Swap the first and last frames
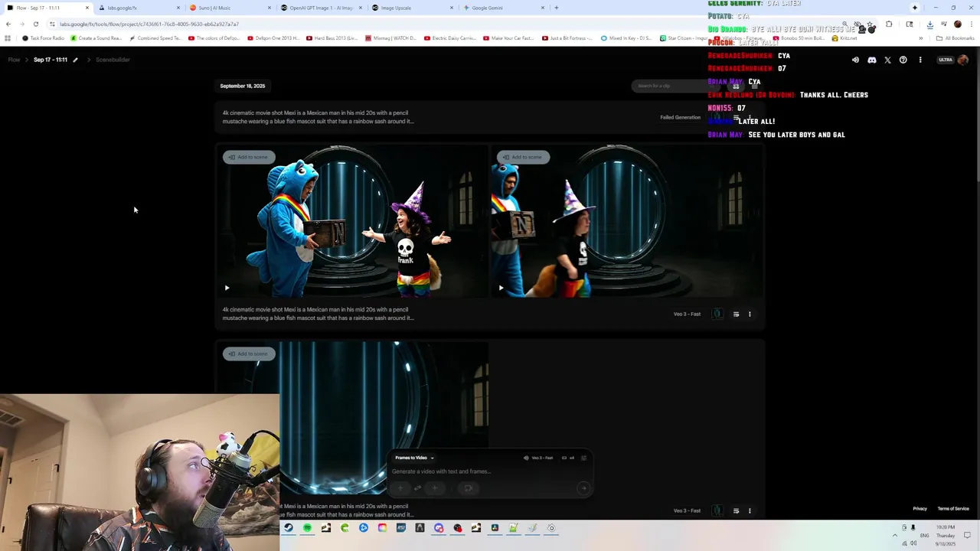 point(418,488)
